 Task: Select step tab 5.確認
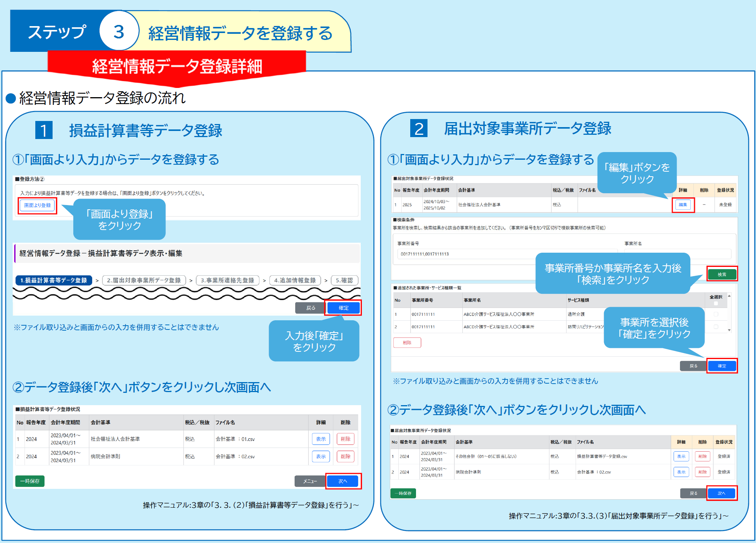tap(344, 280)
